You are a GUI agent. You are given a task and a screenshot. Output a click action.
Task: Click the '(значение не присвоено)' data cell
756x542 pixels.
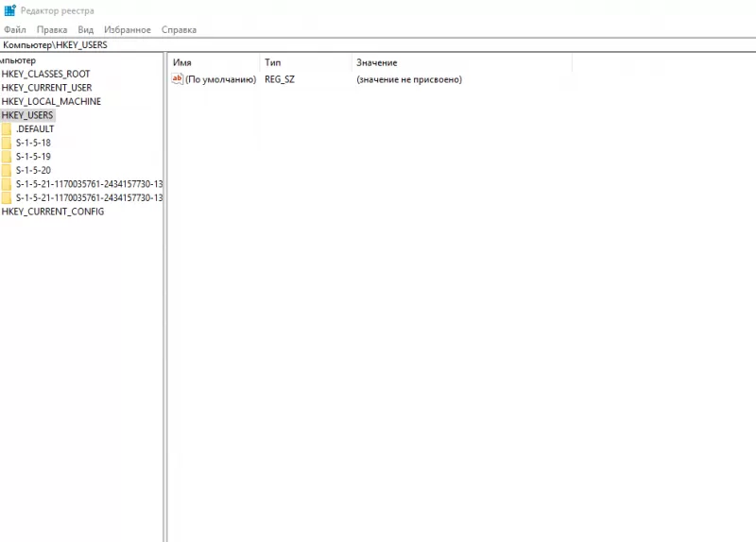tap(409, 79)
